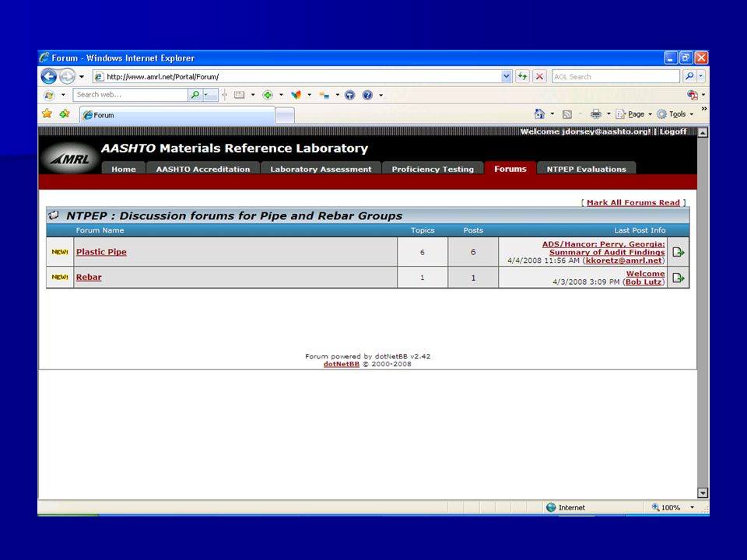Open the AASHTO Accreditation tab
The image size is (747, 560).
203,169
